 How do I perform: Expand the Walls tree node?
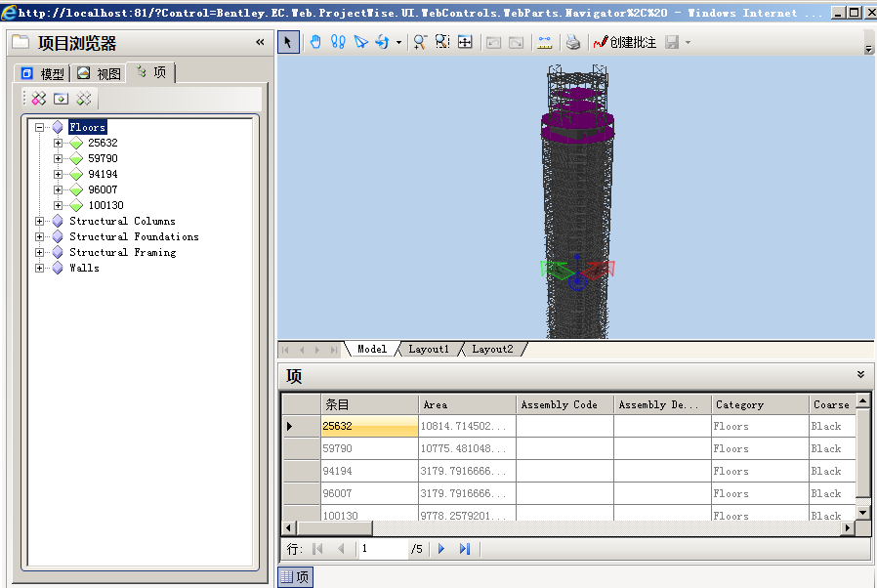(40, 268)
